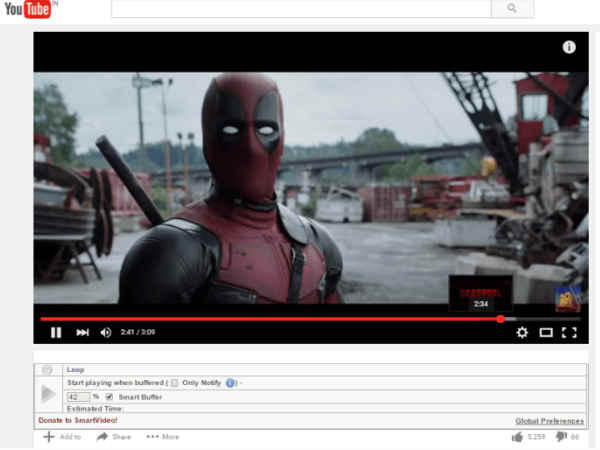Click the YouTube search box
This screenshot has height=450, width=600.
pyautogui.click(x=301, y=8)
